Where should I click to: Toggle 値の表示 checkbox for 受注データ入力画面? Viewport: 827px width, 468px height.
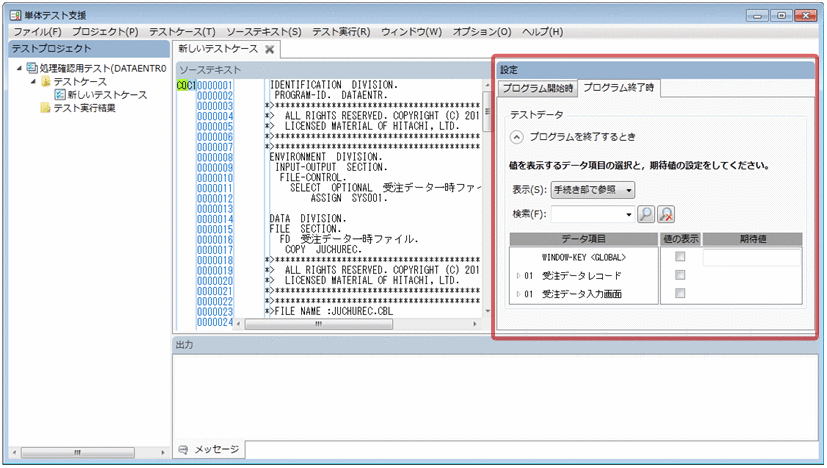coord(680,293)
